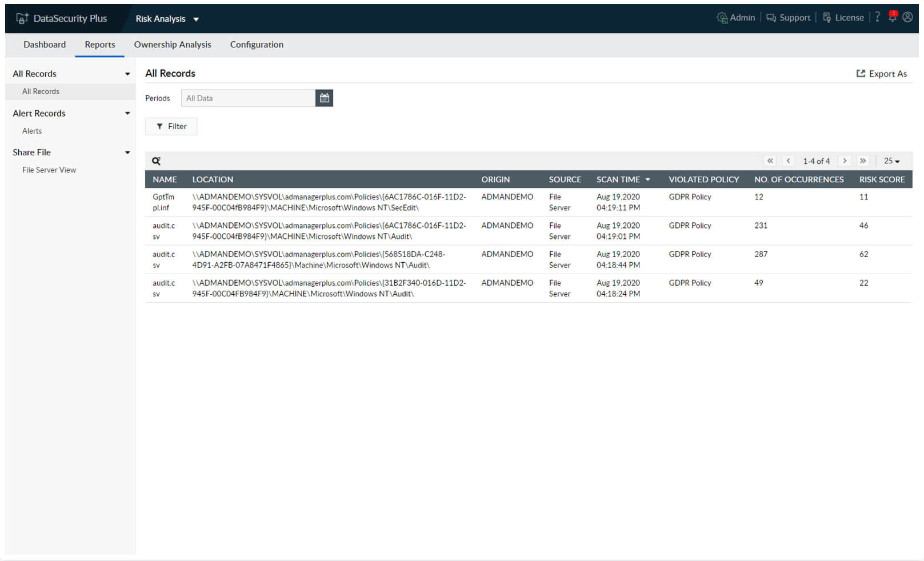Click the Filter button

(171, 126)
